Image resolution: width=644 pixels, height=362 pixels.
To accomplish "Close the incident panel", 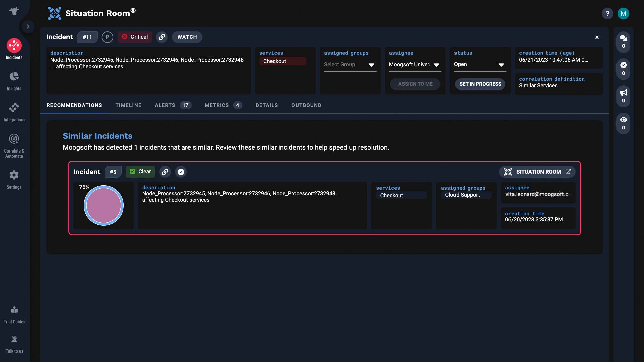I will click(597, 37).
